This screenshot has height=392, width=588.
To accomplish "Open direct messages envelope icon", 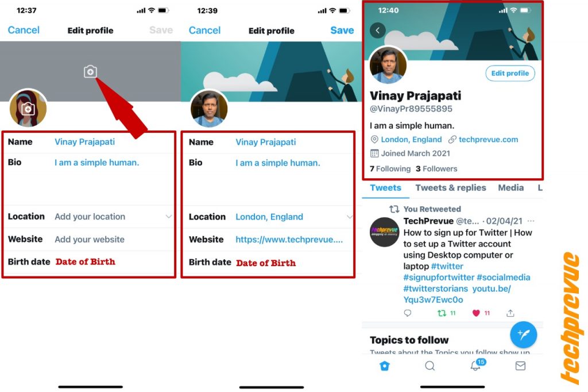I will coord(520,366).
